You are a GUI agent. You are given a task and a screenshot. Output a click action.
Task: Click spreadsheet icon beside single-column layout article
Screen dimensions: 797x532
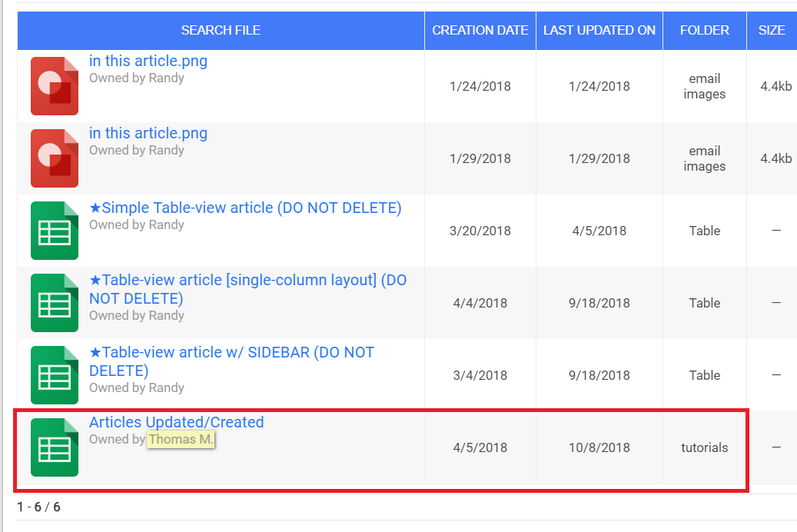tap(55, 303)
